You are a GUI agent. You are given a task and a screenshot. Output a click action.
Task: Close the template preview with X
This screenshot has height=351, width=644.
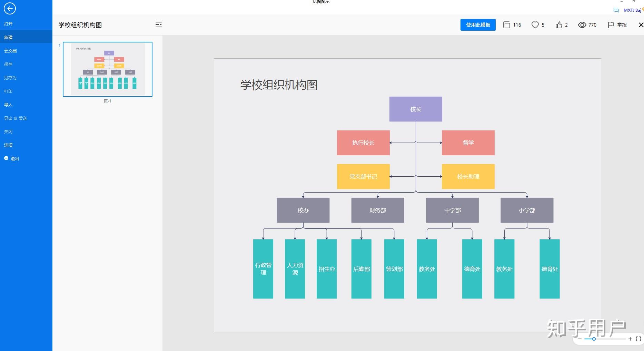pos(641,25)
